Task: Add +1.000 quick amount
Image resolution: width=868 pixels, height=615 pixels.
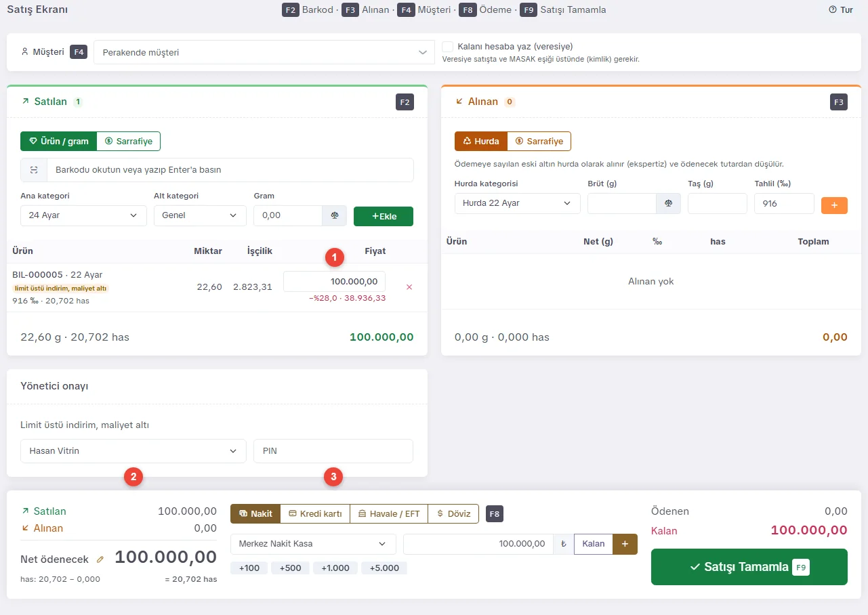Action: click(x=335, y=568)
